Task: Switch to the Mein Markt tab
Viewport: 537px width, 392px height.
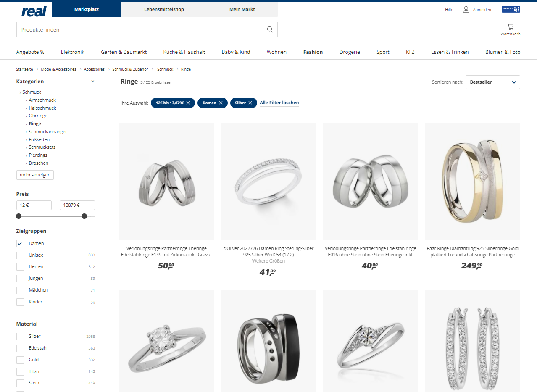Action: (242, 9)
